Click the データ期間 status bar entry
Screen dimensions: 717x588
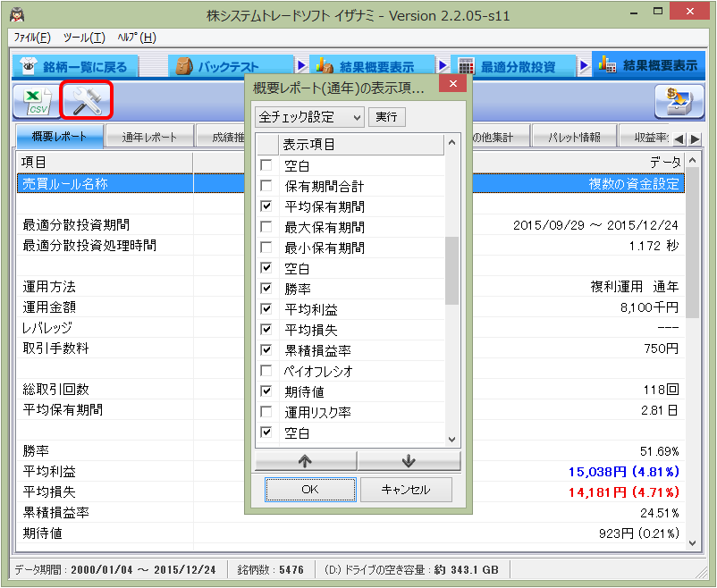coord(115,569)
